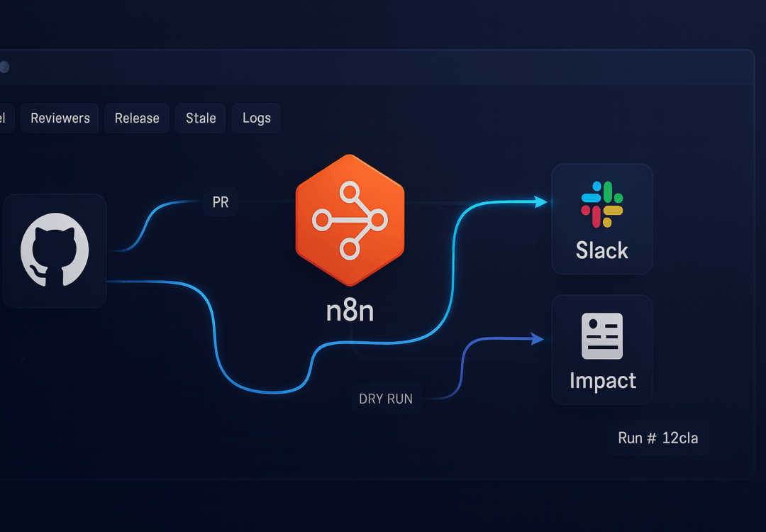The image size is (766, 532).
Task: Click the arrowhead pointing into Slack
Action: click(x=540, y=203)
